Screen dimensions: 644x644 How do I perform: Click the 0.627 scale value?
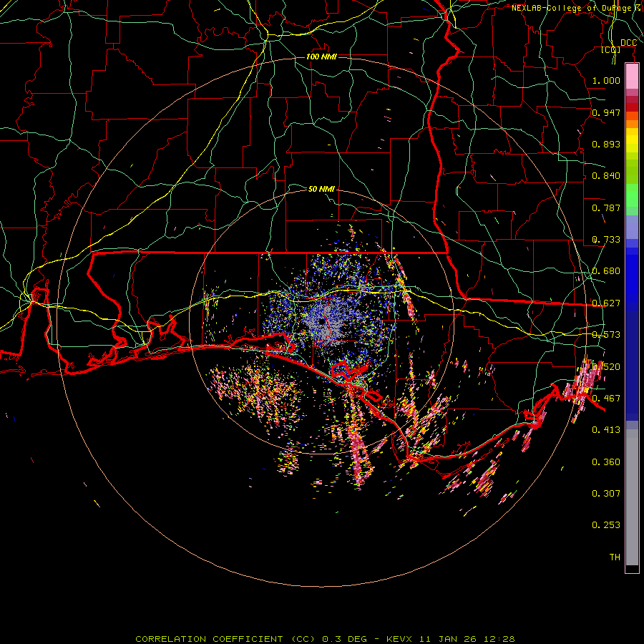pos(606,303)
